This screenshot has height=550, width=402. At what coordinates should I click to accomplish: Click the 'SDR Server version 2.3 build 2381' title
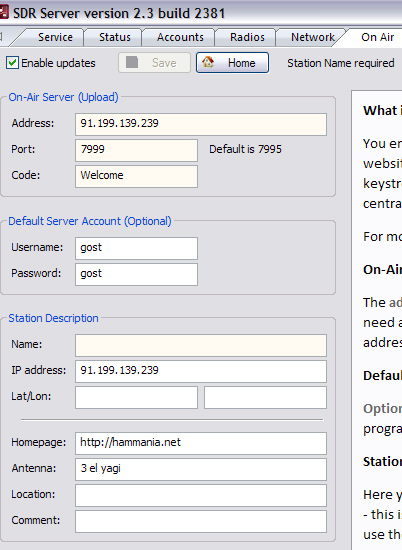[x=119, y=13]
